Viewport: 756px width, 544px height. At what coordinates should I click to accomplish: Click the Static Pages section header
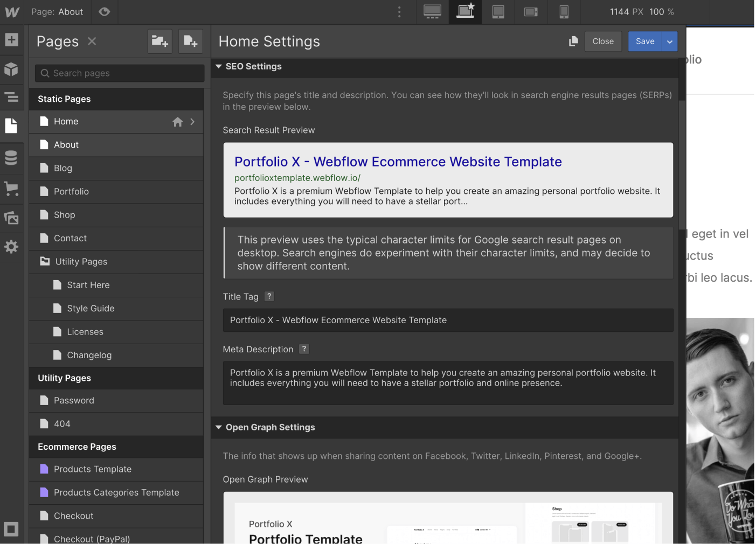[x=116, y=99]
